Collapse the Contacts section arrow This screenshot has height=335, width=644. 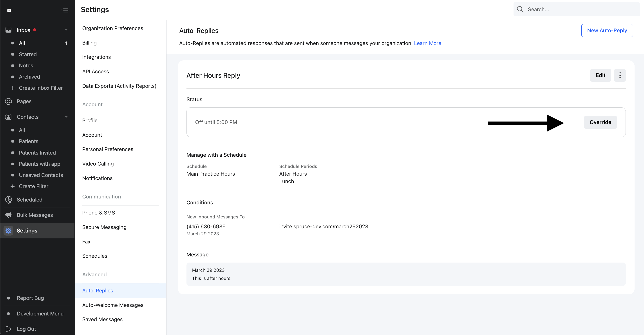coord(66,117)
